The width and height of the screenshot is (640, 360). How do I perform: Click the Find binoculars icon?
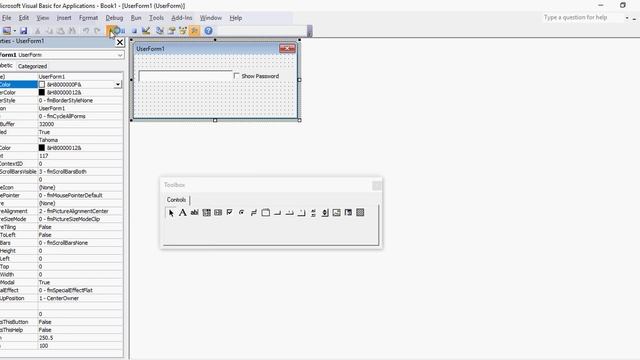click(x=72, y=31)
